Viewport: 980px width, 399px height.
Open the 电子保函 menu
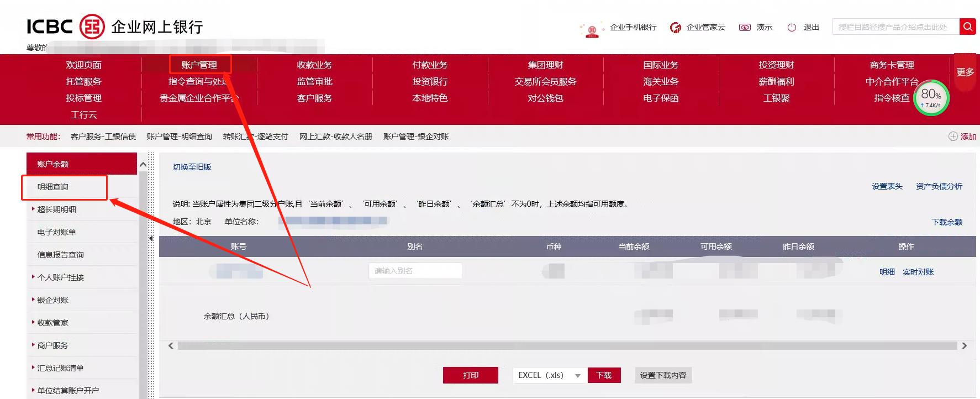pyautogui.click(x=661, y=98)
